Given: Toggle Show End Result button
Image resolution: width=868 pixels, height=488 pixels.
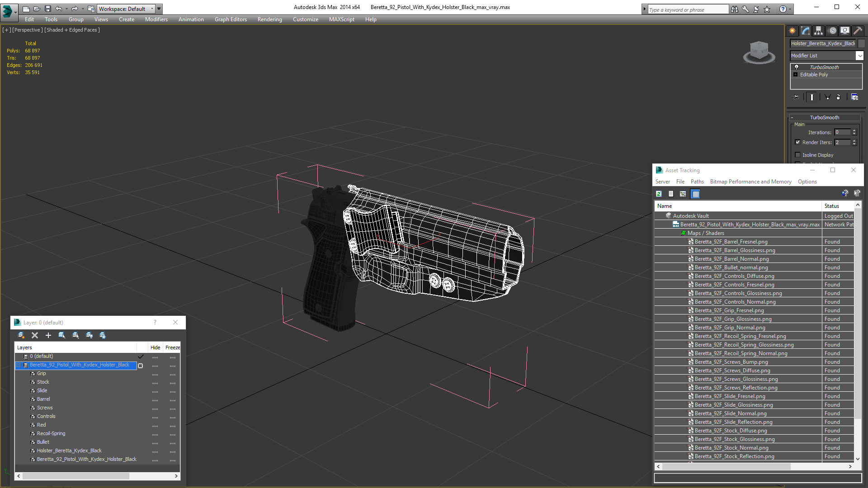Looking at the screenshot, I should (x=812, y=97).
